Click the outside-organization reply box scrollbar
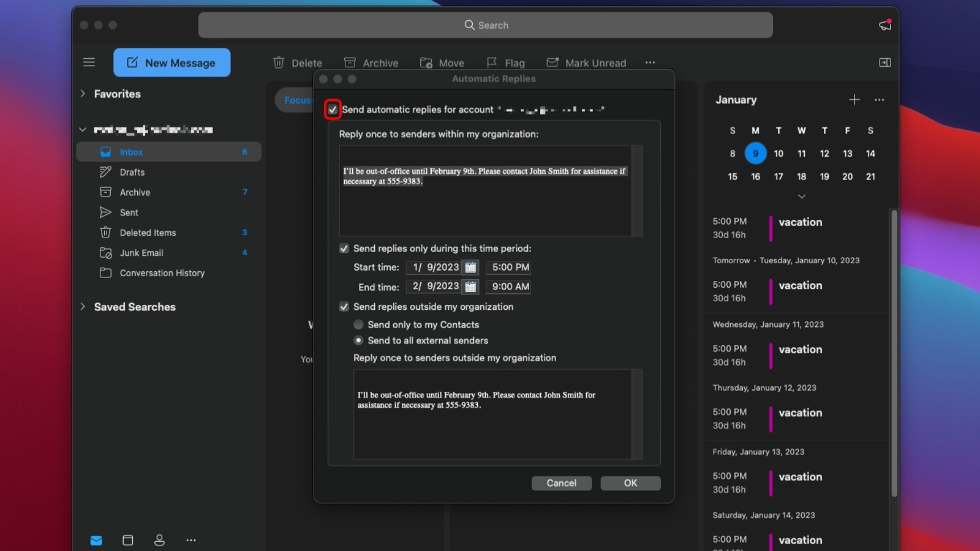The height and width of the screenshot is (551, 980). click(637, 414)
